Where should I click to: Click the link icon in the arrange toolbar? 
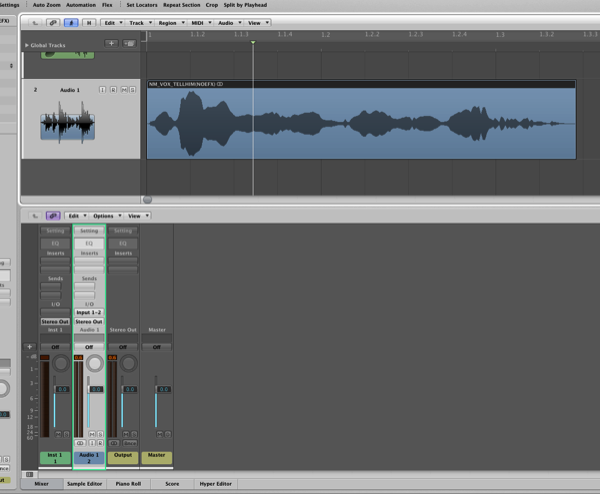pyautogui.click(x=53, y=21)
